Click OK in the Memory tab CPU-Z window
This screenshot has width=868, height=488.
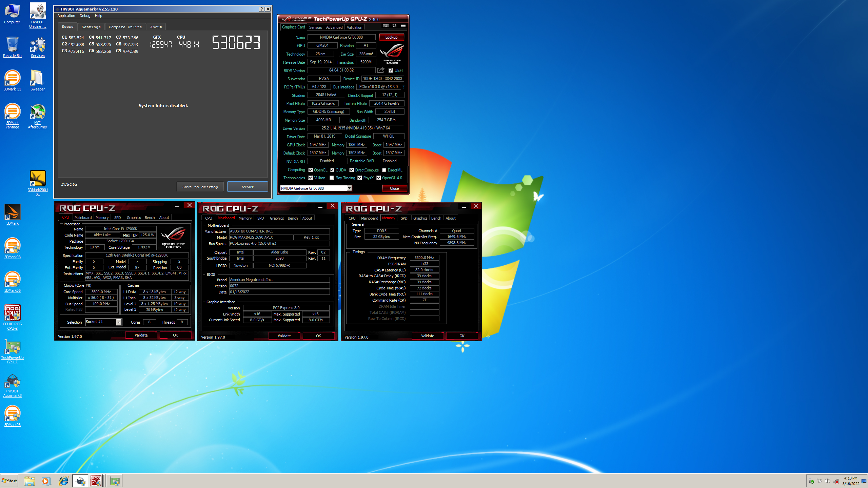point(462,336)
